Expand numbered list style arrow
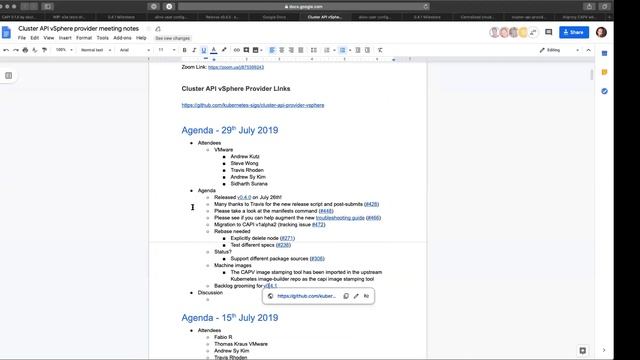The image size is (640, 360). pos(334,50)
